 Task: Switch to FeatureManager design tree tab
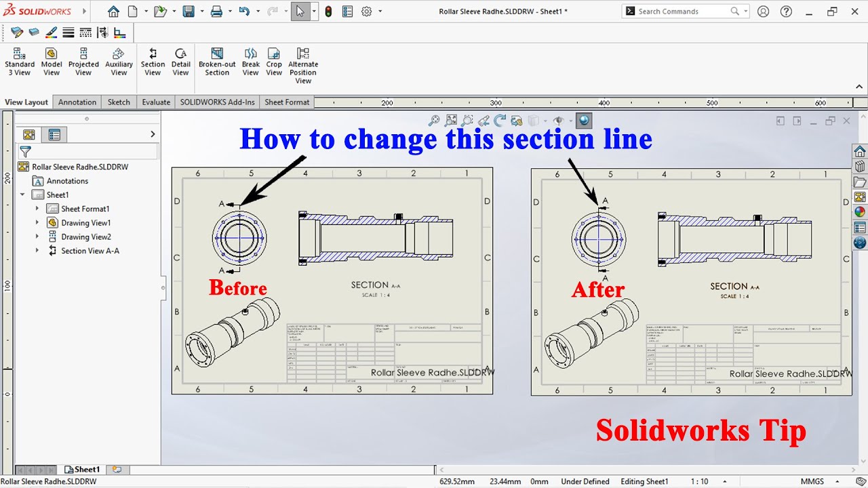coord(29,135)
